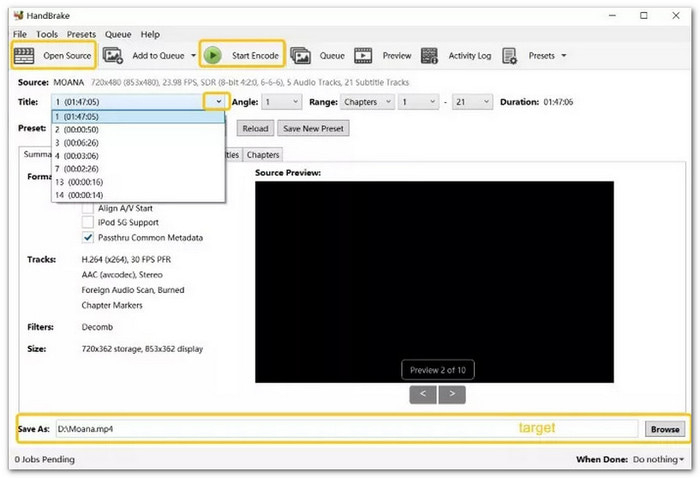This screenshot has width=700, height=478.
Task: Click the Decomb filter text
Action: coord(97,327)
